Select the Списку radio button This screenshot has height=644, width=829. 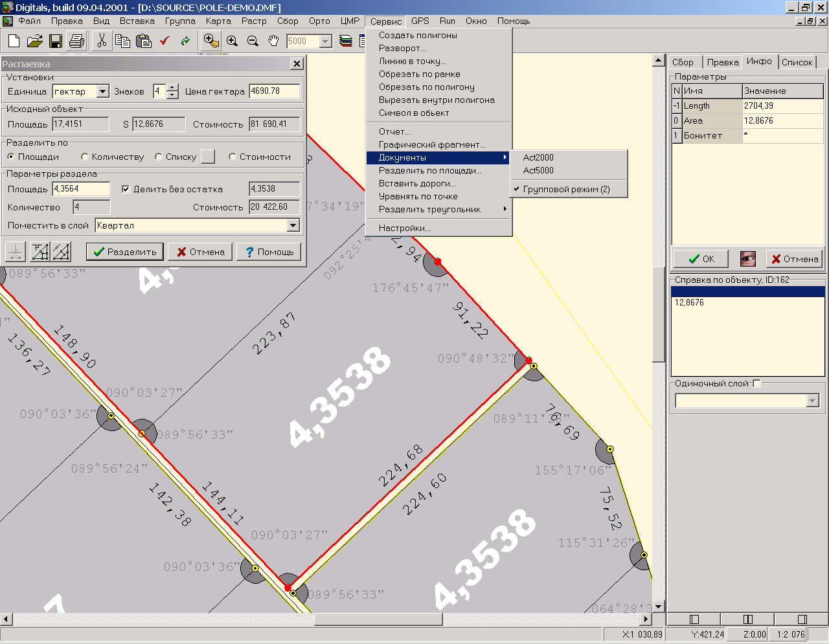(159, 157)
